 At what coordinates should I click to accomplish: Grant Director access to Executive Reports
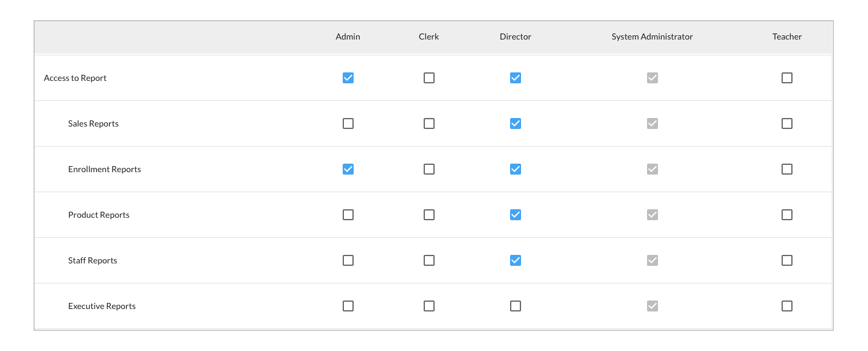(516, 306)
